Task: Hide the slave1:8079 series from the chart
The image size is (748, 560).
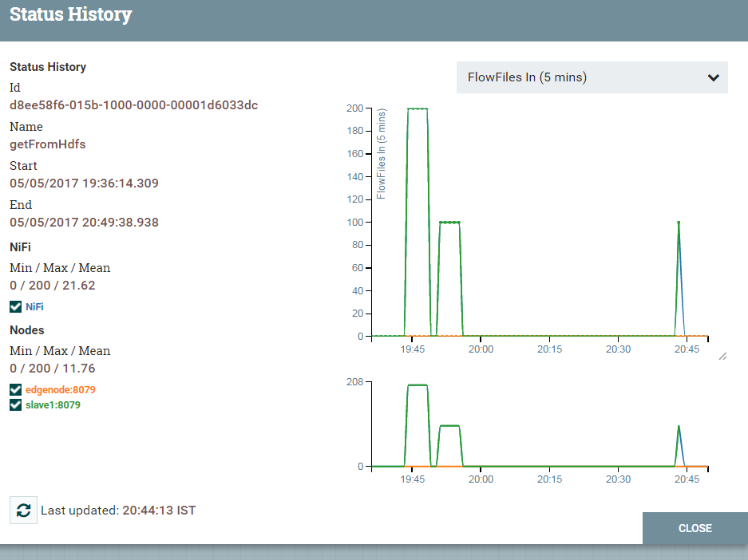Action: (x=14, y=404)
